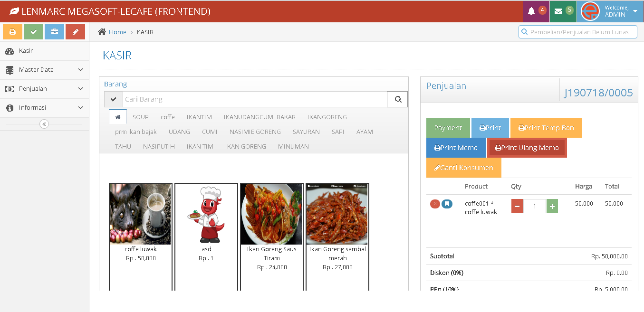Image resolution: width=644 pixels, height=312 pixels.
Task: Open the bell notifications icon
Action: click(x=531, y=11)
